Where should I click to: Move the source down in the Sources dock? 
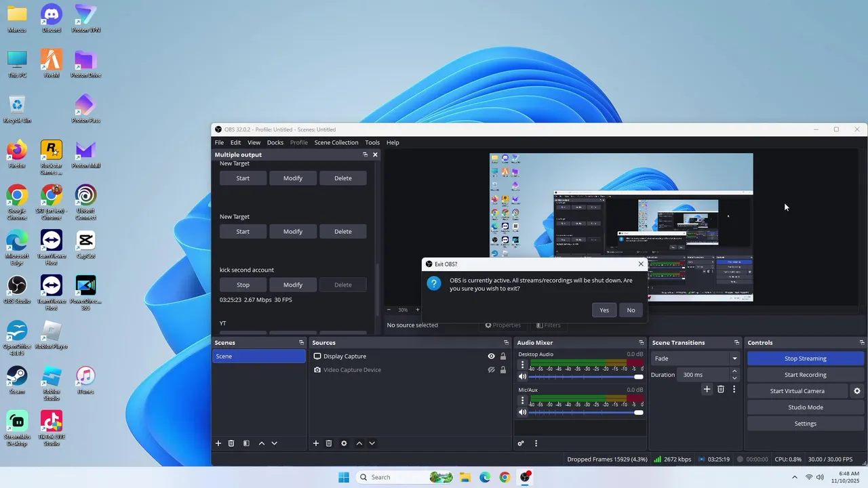[x=372, y=443]
